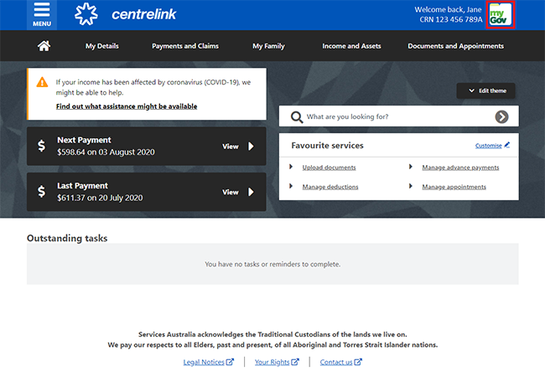Screen dimensions: 545x392
Task: Click the Customise pencil icon
Action: [x=506, y=145]
